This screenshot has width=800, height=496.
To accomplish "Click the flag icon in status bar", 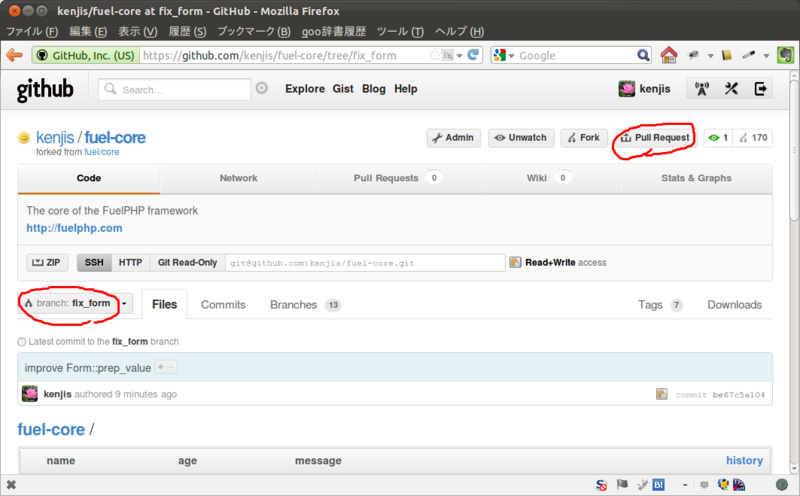I will 622,484.
